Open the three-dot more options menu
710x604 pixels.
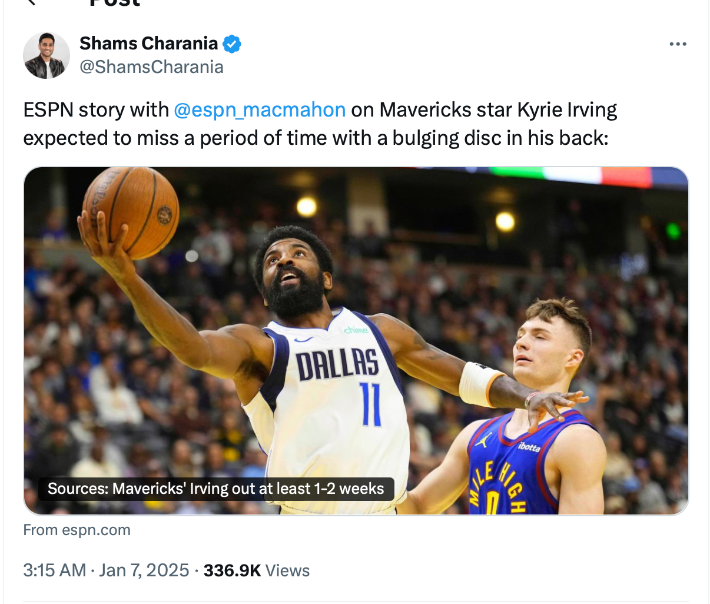[677, 45]
